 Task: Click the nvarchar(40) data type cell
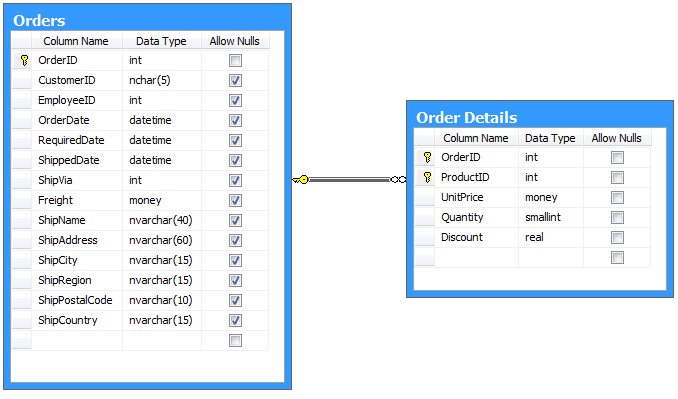(162, 220)
